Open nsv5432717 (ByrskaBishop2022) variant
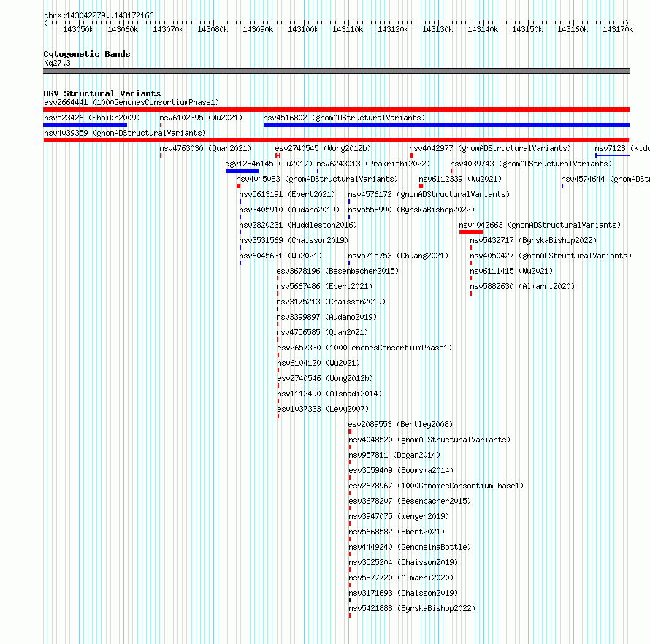650x644 pixels. click(533, 240)
